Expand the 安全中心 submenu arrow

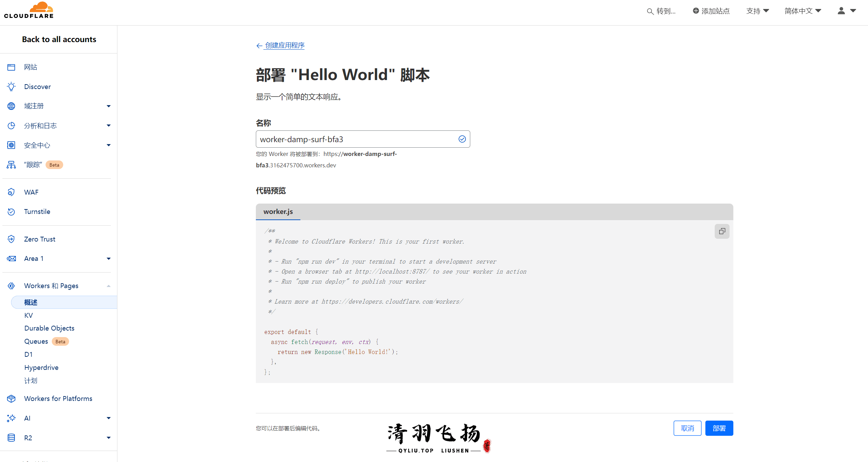pos(109,145)
